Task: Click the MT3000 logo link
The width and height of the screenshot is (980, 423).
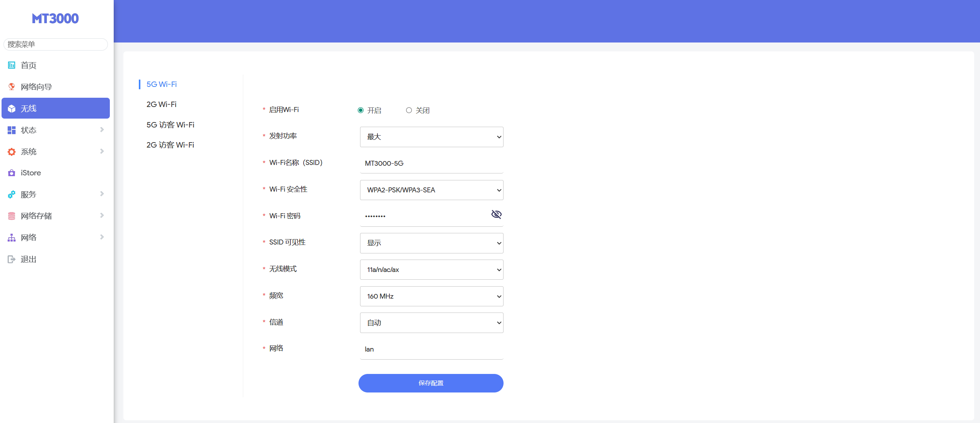Action: (55, 19)
